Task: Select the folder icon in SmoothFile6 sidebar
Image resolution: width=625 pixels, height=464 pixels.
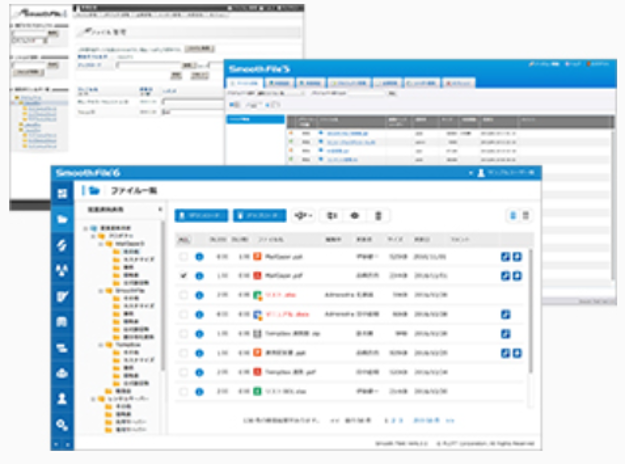Action: pyautogui.click(x=62, y=219)
